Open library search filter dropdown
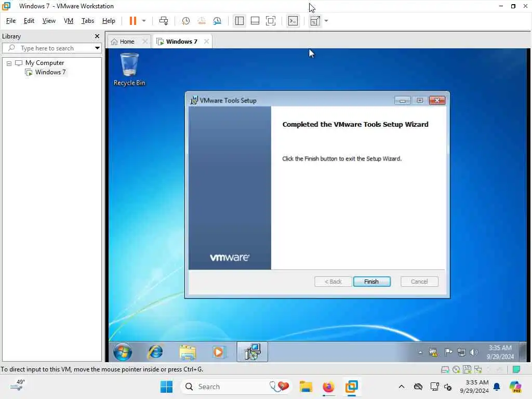The image size is (532, 399). [97, 48]
